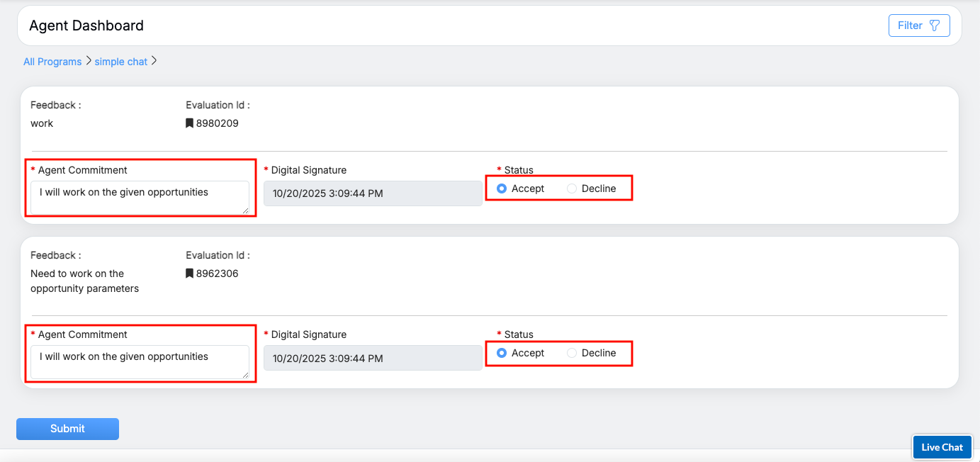Click the resize grip of the second Agent Commitment box

click(246, 375)
